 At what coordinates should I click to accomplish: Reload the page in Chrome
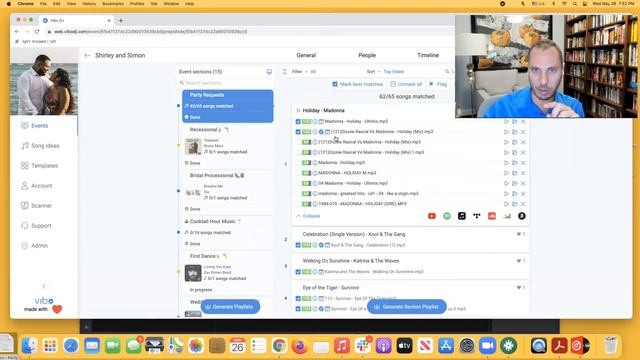click(37, 31)
